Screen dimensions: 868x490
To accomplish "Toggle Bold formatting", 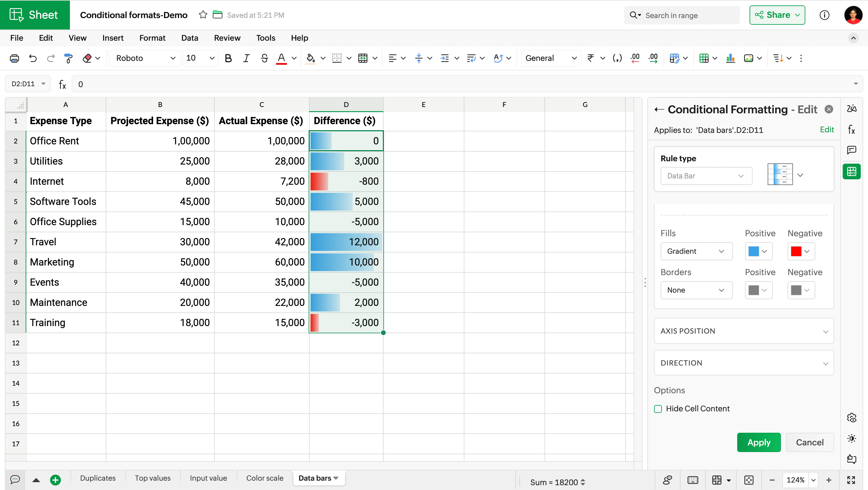I will pos(228,58).
